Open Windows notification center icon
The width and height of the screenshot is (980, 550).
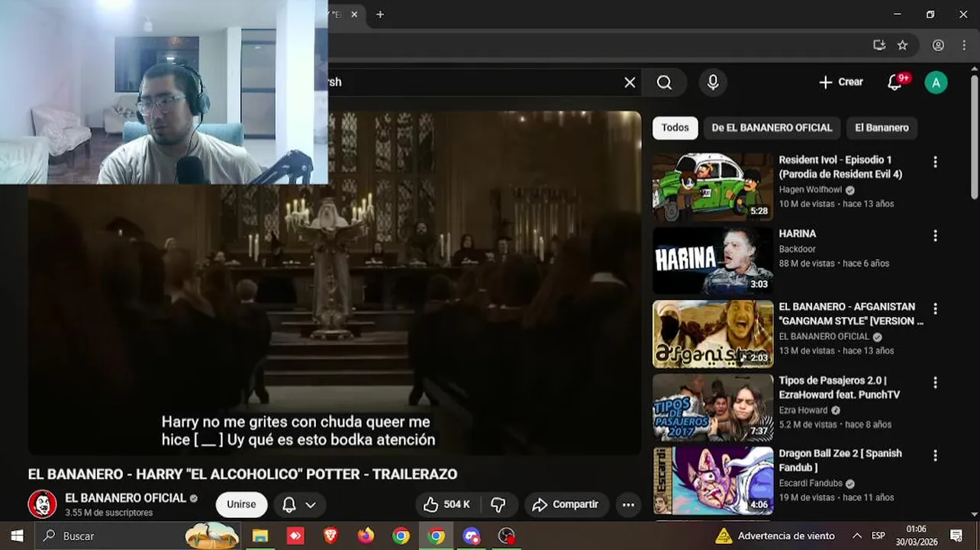coord(956,535)
